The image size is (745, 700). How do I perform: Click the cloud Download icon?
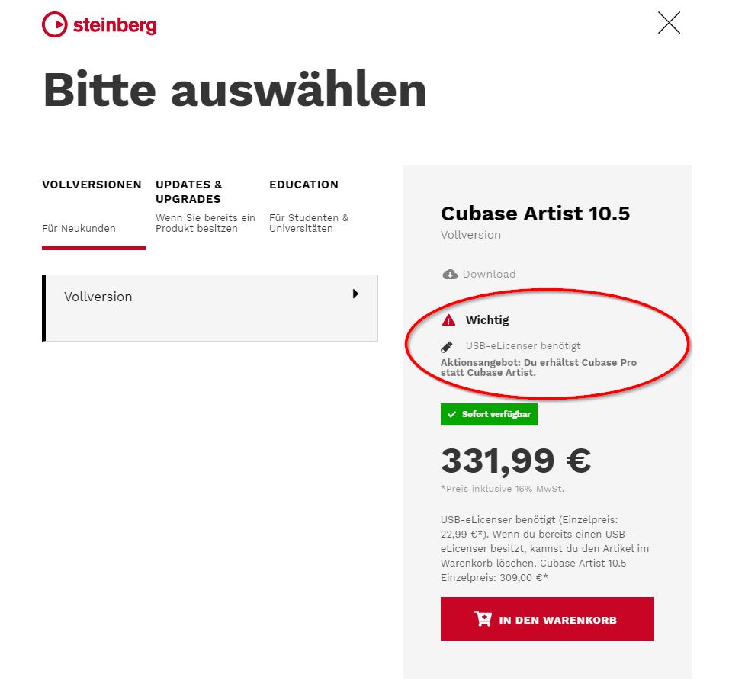click(450, 274)
